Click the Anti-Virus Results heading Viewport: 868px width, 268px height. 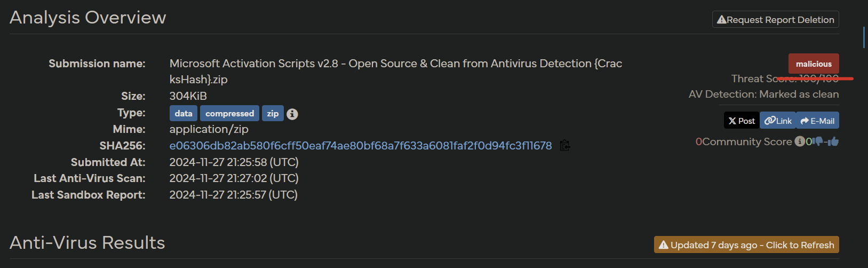pos(87,243)
